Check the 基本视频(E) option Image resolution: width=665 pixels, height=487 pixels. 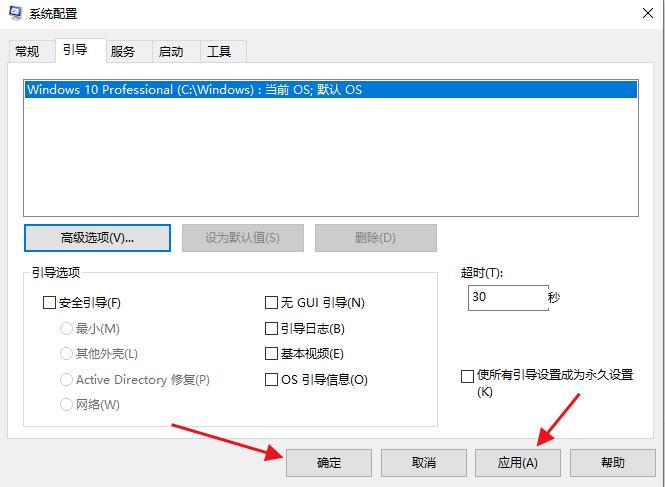271,353
